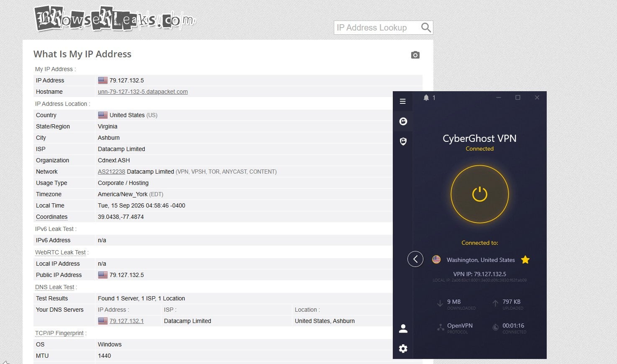
Task: Select the Washington, United States server
Action: 481,260
